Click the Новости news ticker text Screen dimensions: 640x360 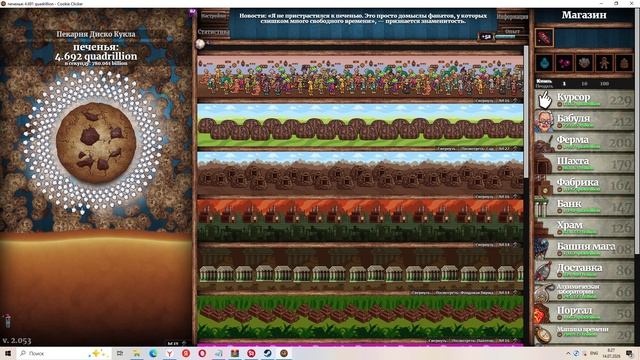pyautogui.click(x=363, y=18)
